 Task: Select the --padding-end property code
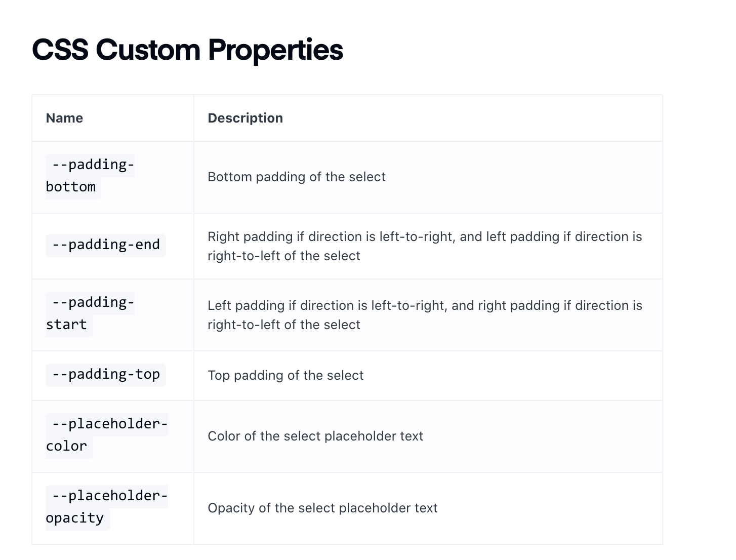tap(106, 245)
